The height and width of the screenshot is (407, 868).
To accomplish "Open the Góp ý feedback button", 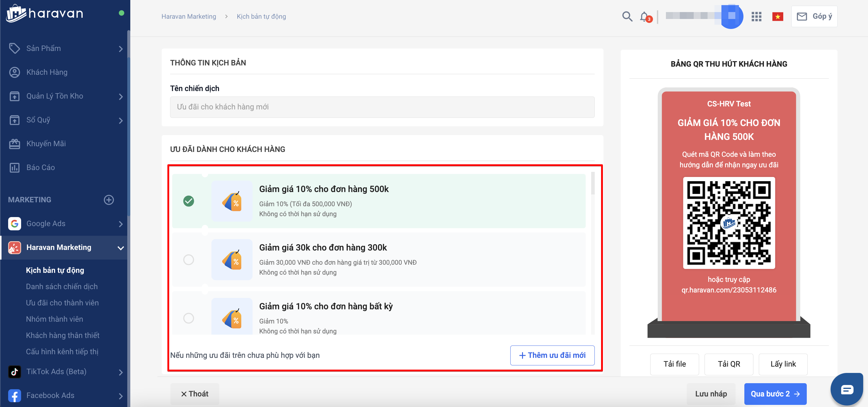I will pos(814,16).
